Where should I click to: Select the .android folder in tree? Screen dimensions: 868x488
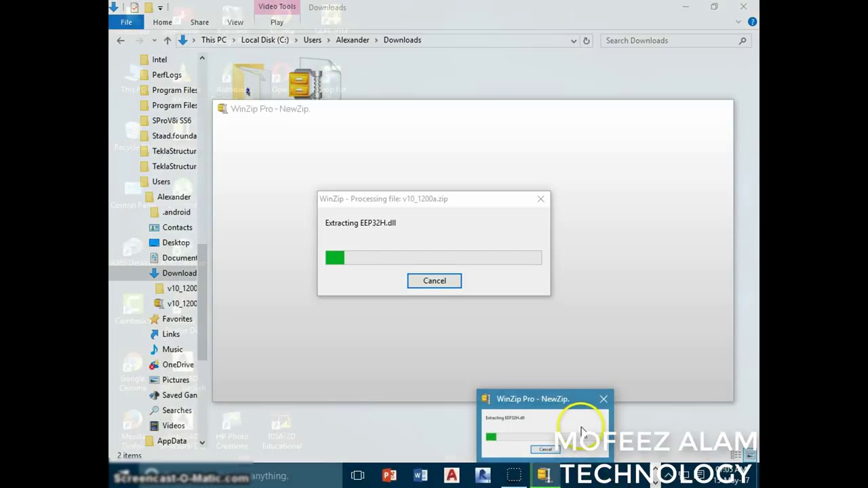(x=176, y=212)
